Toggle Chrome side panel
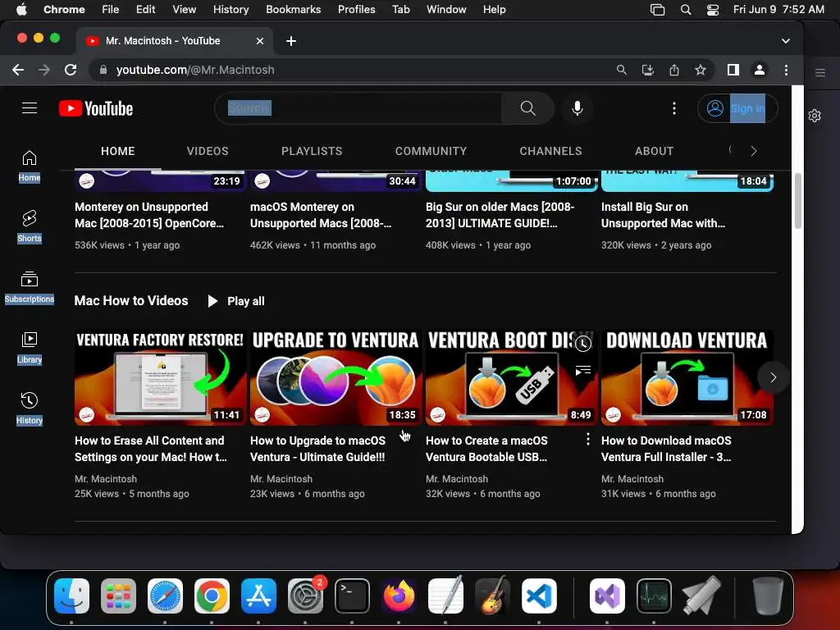The height and width of the screenshot is (630, 840). [x=733, y=70]
